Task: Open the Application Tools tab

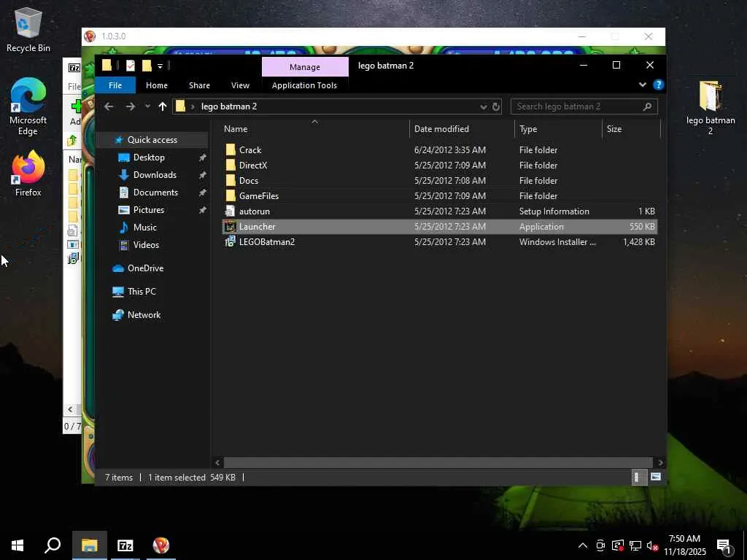Action: (304, 85)
